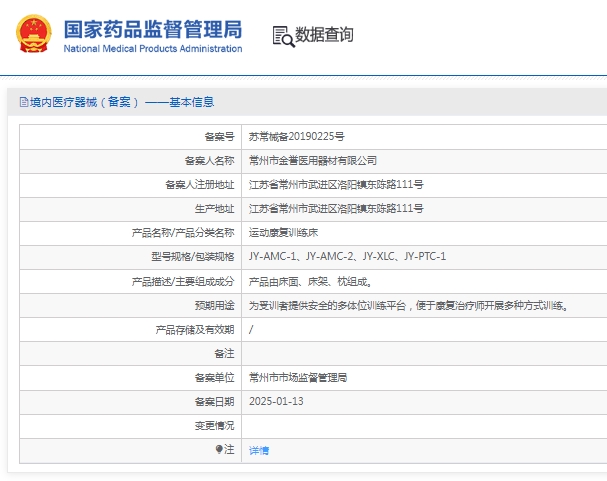Screen dimensions: 607x481
Task: Click the 备案人注册地址 label cell
Action: pyautogui.click(x=130, y=185)
